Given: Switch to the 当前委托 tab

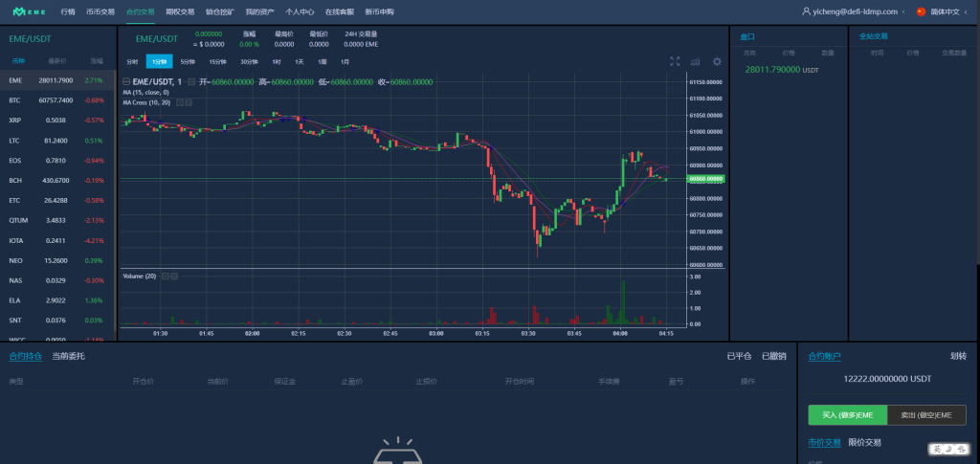Looking at the screenshot, I should pos(68,356).
